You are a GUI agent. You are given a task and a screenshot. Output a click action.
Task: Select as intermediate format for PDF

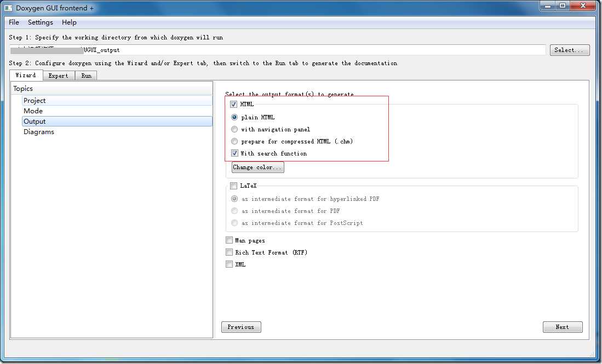(234, 211)
